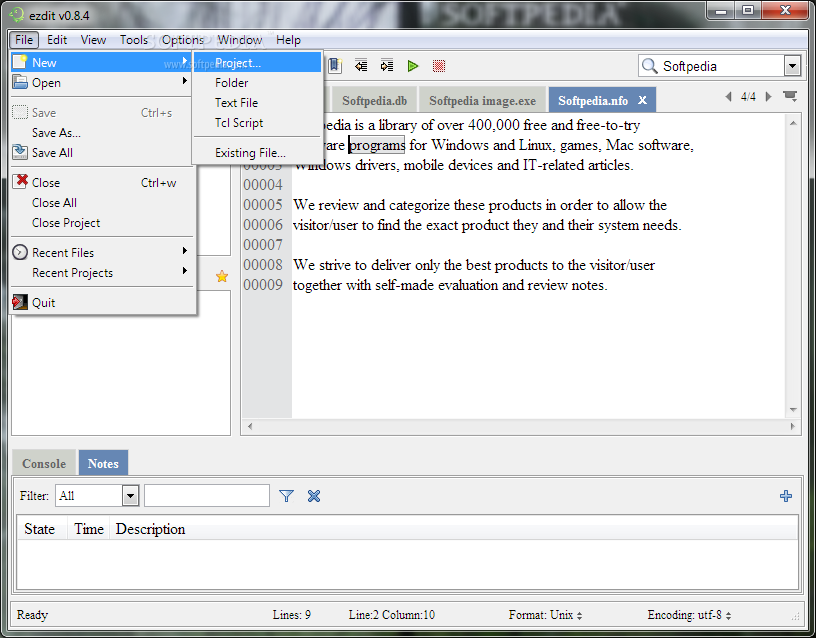Switch to the Console tab
Viewport: 816px width, 638px height.
coord(44,463)
